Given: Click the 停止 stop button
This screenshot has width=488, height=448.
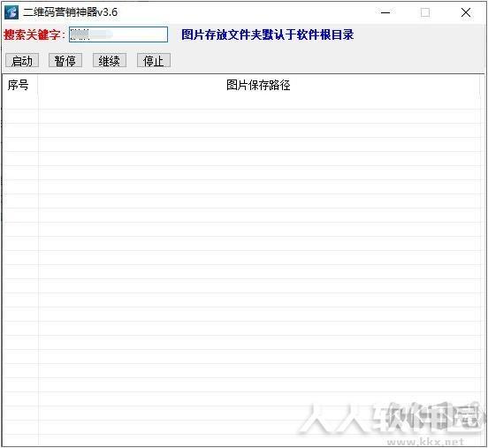Looking at the screenshot, I should click(x=154, y=60).
